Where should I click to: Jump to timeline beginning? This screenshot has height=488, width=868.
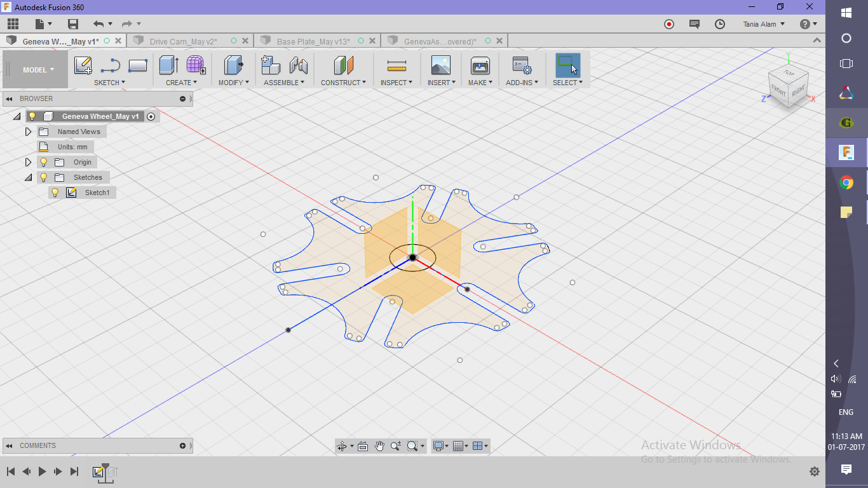11,471
